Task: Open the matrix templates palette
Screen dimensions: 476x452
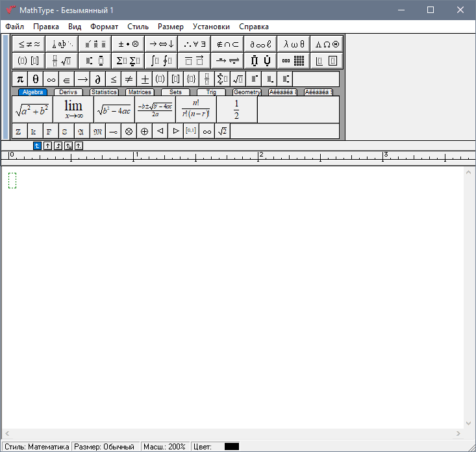Action: [x=294, y=60]
